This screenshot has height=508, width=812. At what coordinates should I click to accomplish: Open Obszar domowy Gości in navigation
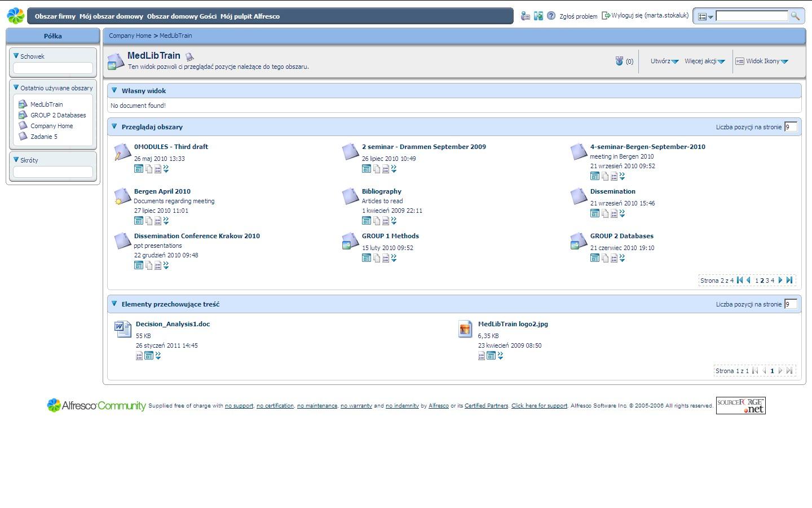pos(182,16)
